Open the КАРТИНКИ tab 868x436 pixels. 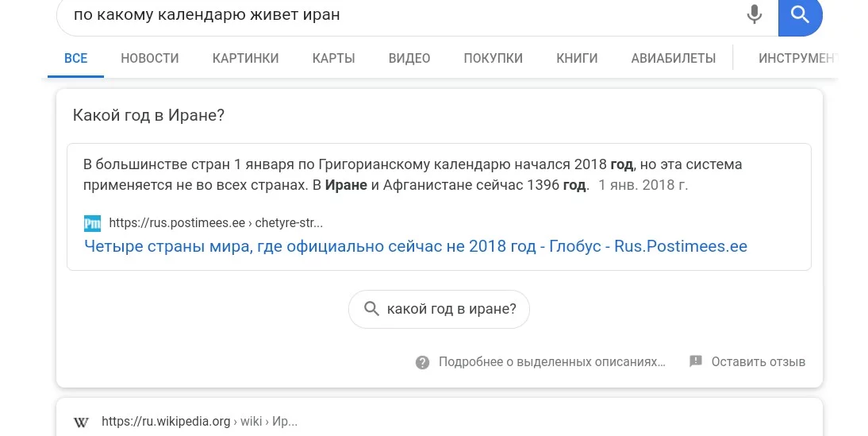pos(245,58)
